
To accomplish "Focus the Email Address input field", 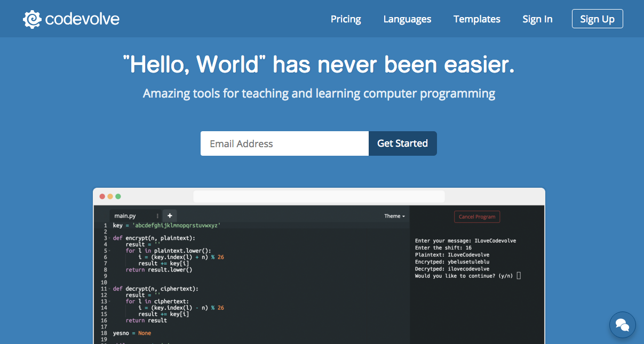I will click(x=284, y=143).
